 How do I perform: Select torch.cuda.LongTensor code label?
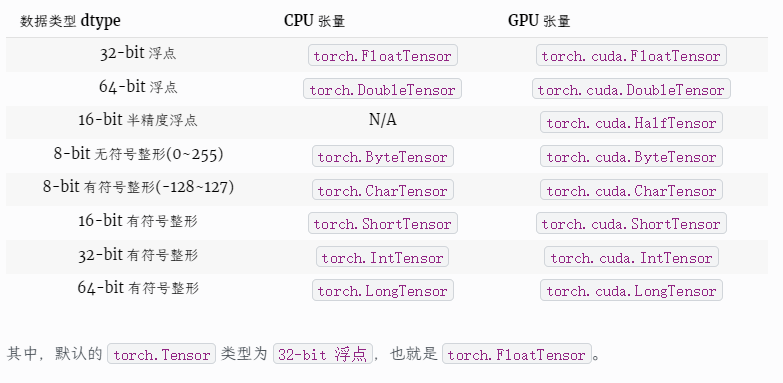tap(631, 290)
